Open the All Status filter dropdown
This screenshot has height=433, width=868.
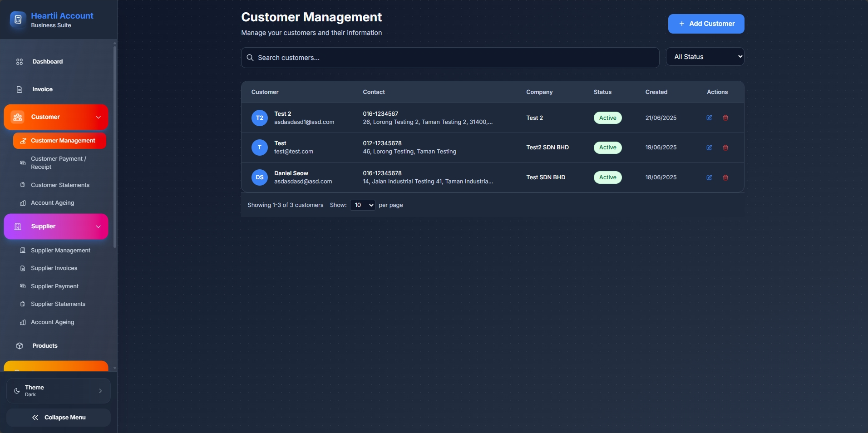pyautogui.click(x=705, y=56)
